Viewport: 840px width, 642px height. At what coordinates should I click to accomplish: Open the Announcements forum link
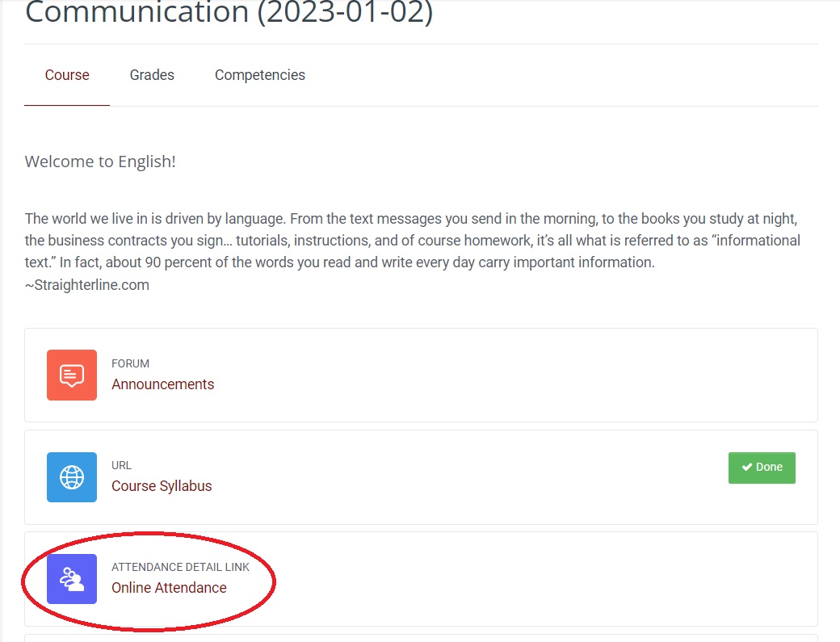coord(162,384)
